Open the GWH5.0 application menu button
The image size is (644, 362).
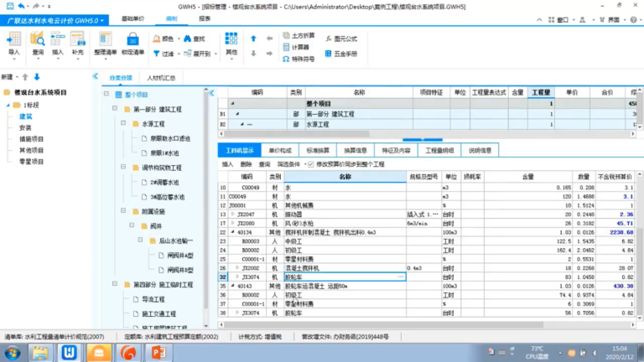tap(55, 20)
